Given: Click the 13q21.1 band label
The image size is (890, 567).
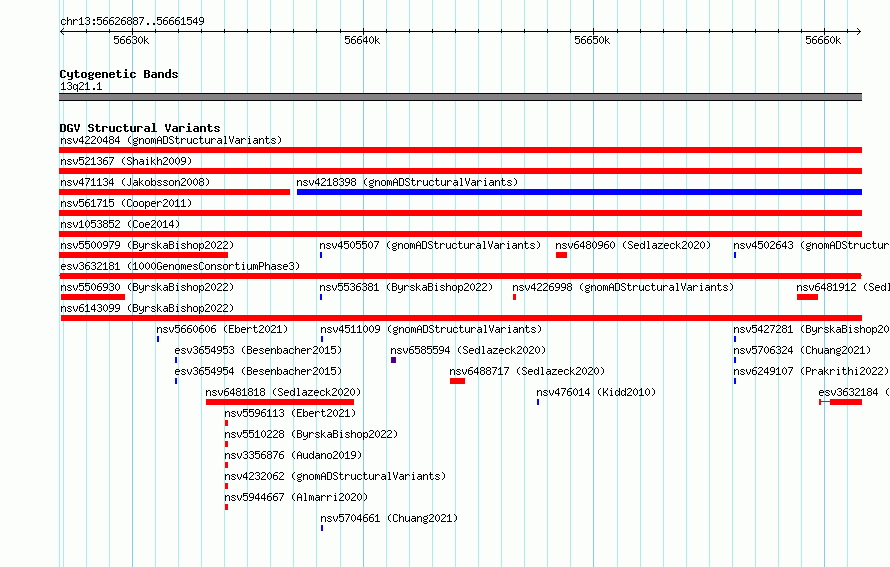Looking at the screenshot, I should [x=81, y=86].
